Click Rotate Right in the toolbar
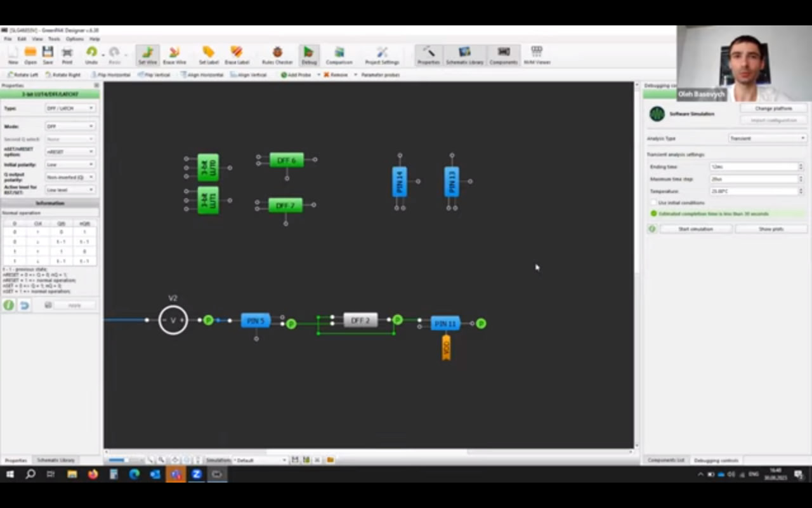 (63, 75)
